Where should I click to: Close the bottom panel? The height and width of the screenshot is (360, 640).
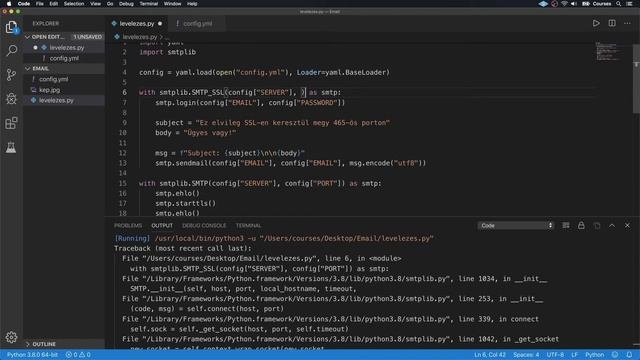click(x=627, y=225)
